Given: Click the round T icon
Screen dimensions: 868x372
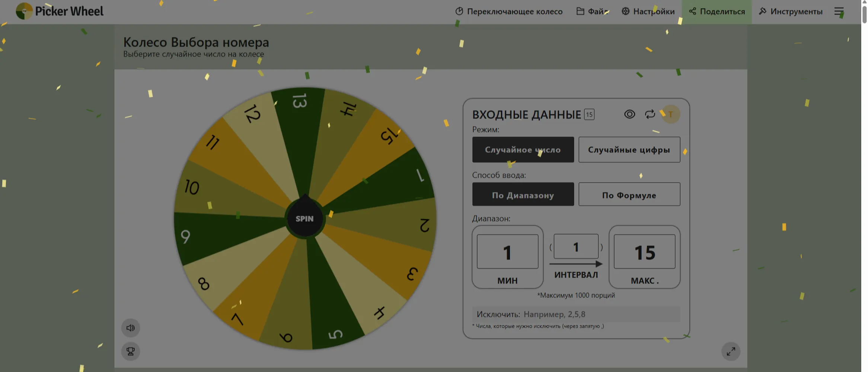Looking at the screenshot, I should coord(671,114).
